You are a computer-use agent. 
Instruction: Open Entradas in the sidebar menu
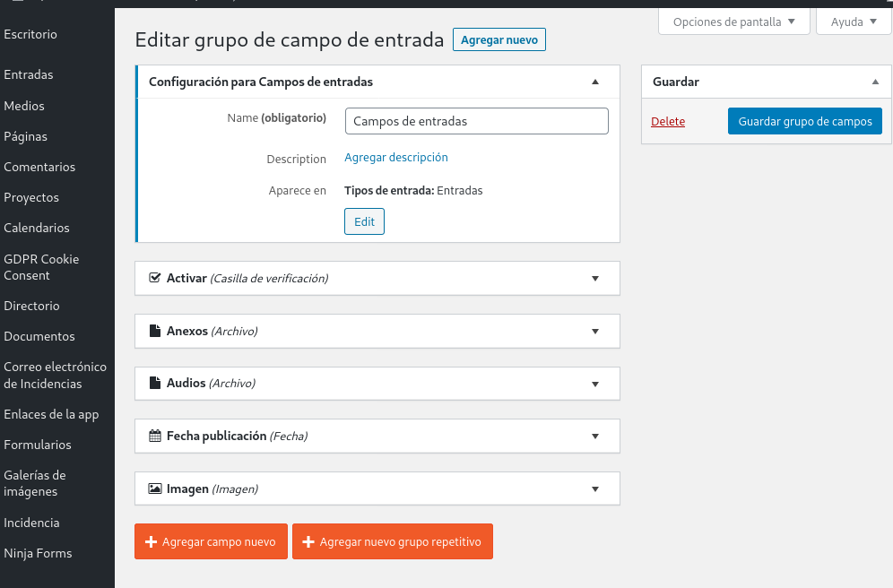click(x=29, y=74)
